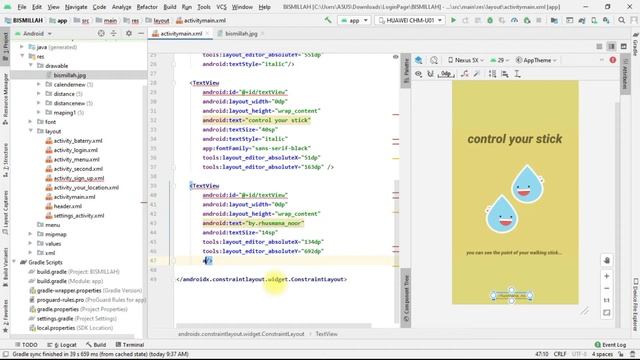
Task: Start debugging with the green bug icon
Action: point(490,20)
